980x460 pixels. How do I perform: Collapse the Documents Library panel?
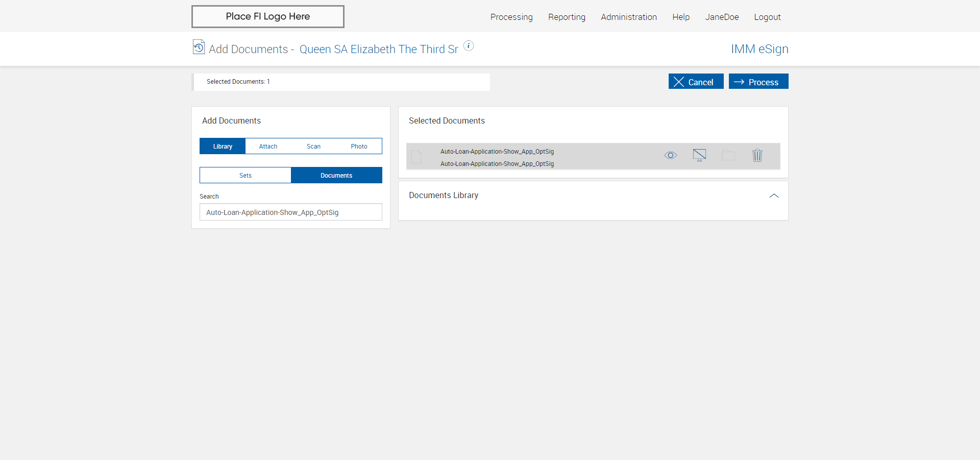pos(774,196)
